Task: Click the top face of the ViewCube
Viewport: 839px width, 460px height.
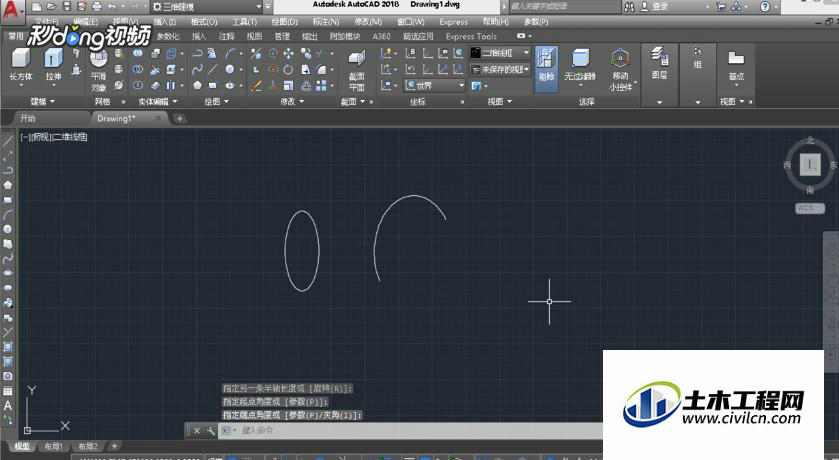Action: point(810,164)
